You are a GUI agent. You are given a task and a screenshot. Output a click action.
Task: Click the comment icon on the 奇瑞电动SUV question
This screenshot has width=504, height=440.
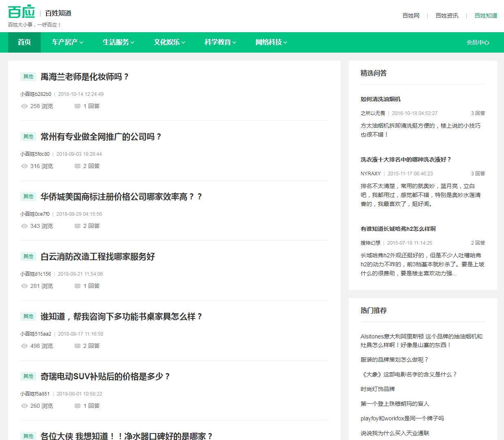coord(77,406)
